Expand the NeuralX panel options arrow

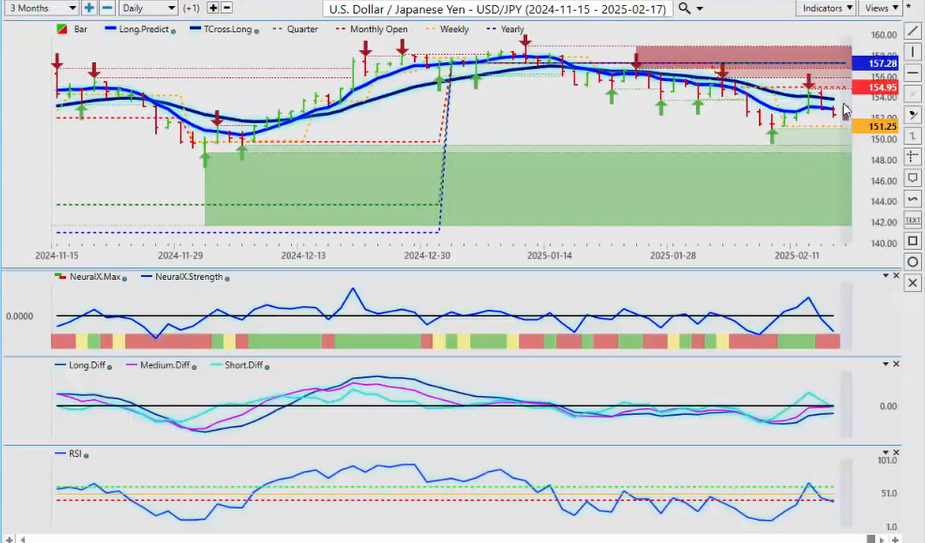[x=883, y=275]
